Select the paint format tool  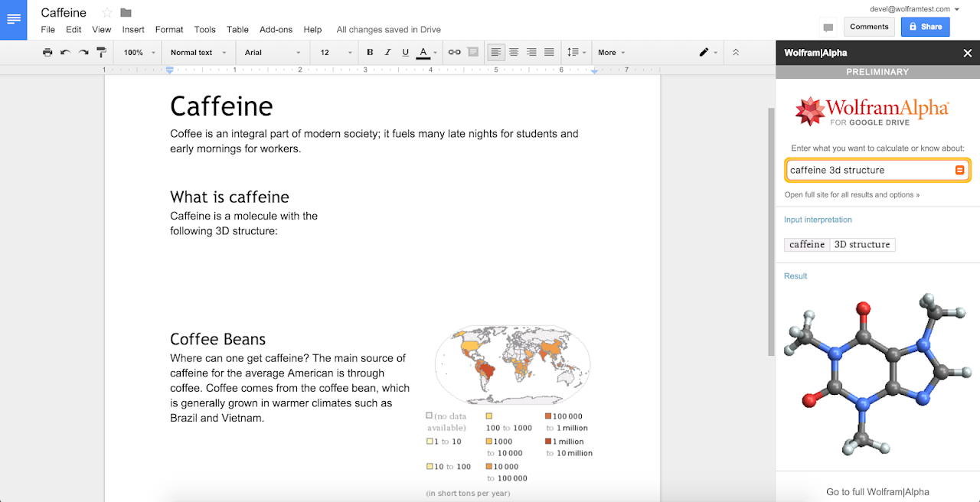point(101,53)
